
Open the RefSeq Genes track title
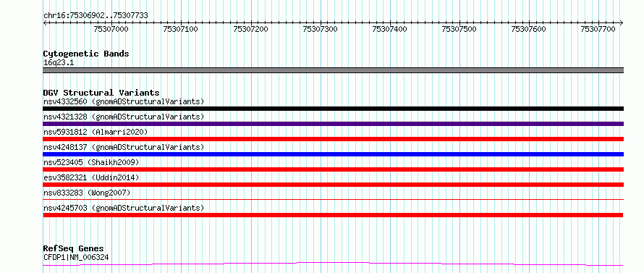[x=74, y=249]
